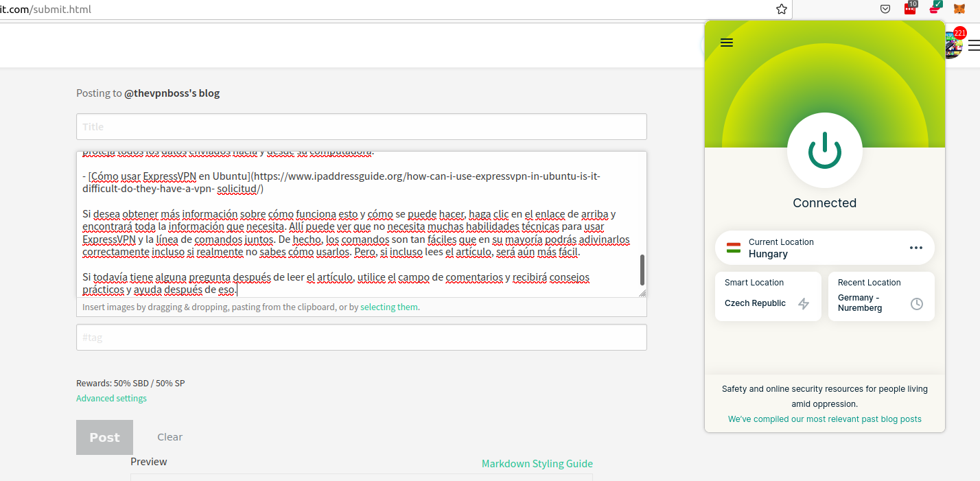Open the ExpressVPN hamburger menu
The height and width of the screenshot is (481, 980).
[727, 43]
